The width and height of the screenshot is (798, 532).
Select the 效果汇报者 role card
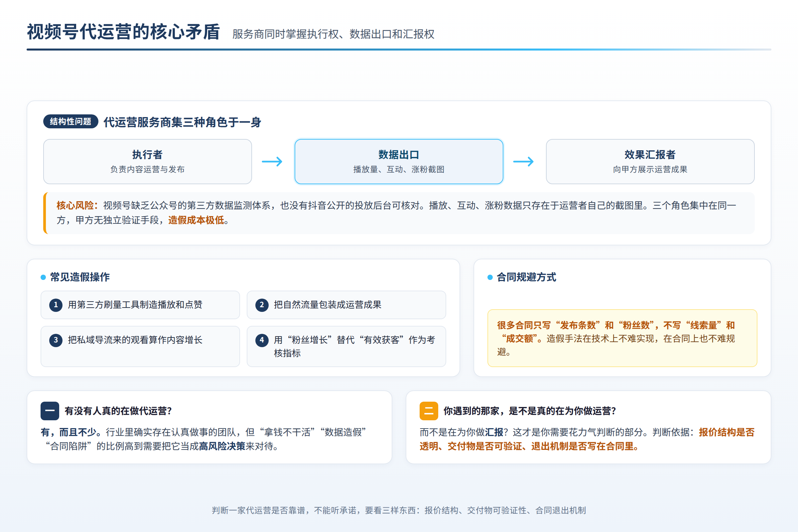click(x=650, y=162)
